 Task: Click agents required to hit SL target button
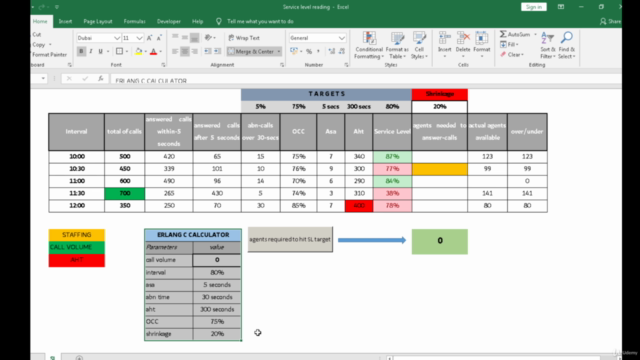(290, 240)
